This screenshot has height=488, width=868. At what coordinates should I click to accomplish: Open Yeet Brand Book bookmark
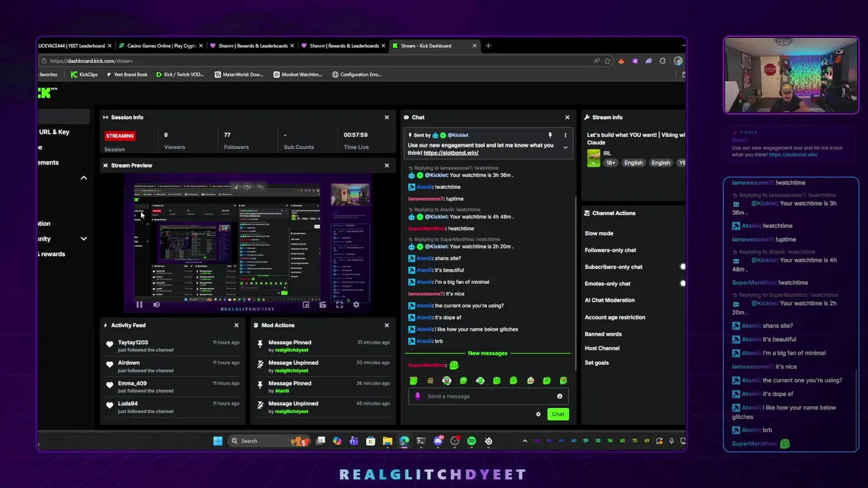[x=127, y=75]
